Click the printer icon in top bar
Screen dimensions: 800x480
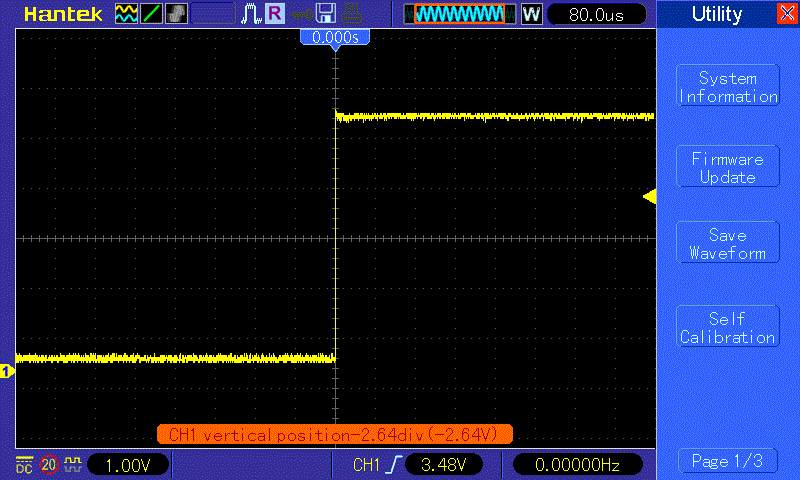(x=350, y=14)
